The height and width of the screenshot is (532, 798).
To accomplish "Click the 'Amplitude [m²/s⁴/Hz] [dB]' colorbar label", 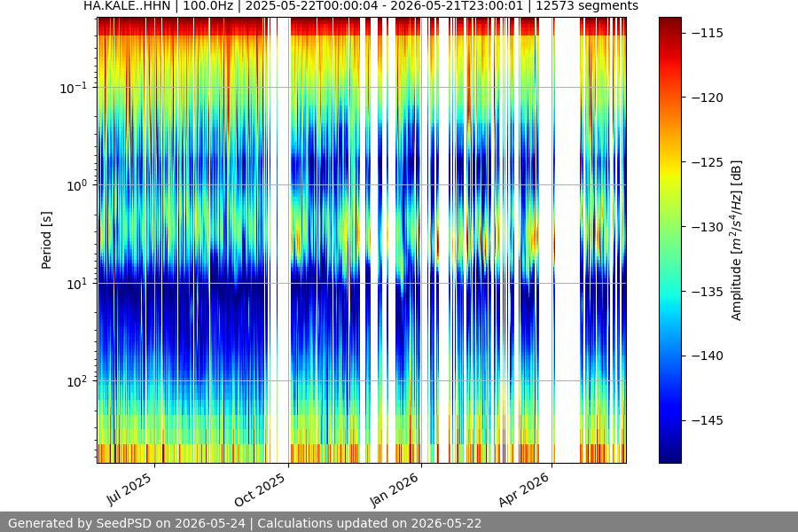I will pyautogui.click(x=737, y=240).
